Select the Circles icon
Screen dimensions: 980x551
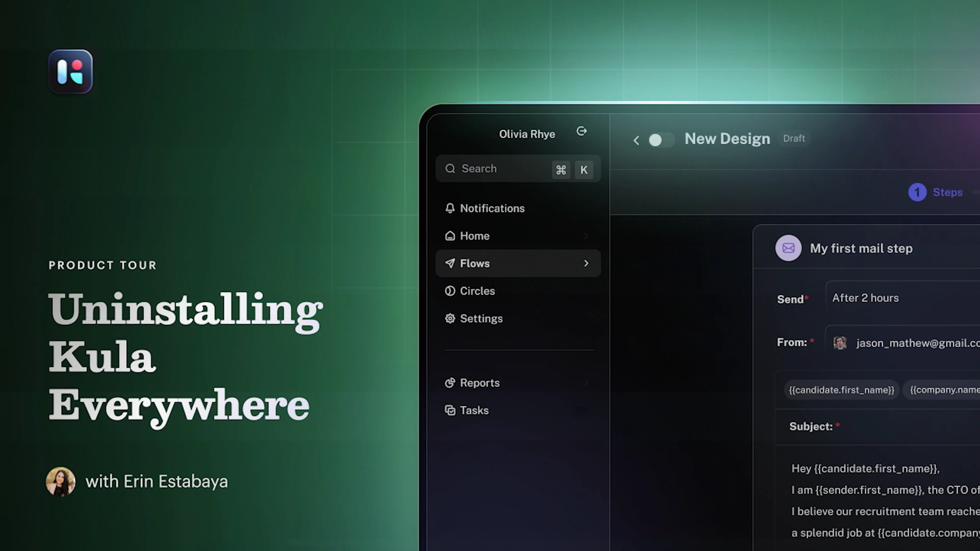point(450,291)
